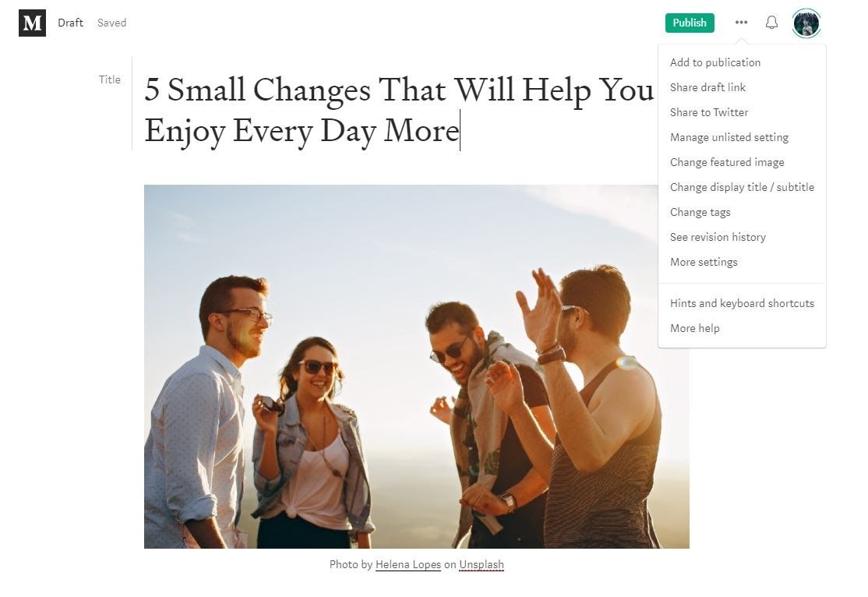Open More settings entry
Viewport: 868px width, 597px height.
[704, 262]
